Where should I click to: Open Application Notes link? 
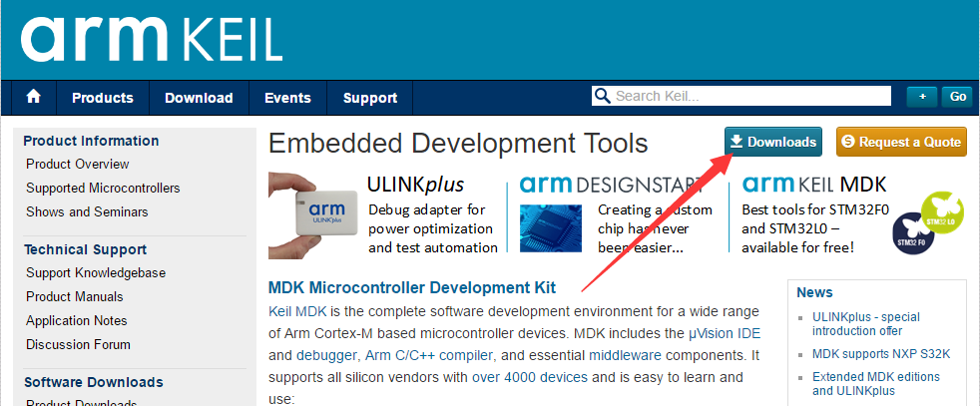coord(76,320)
